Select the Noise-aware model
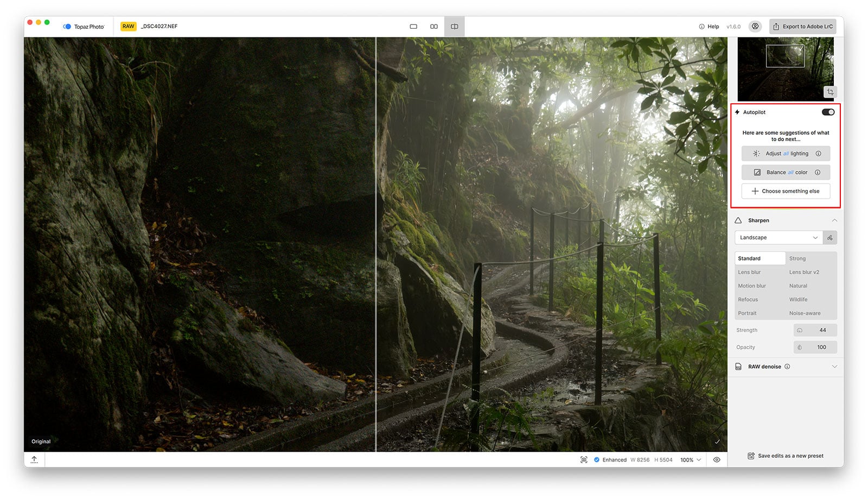This screenshot has width=868, height=499. (x=805, y=313)
